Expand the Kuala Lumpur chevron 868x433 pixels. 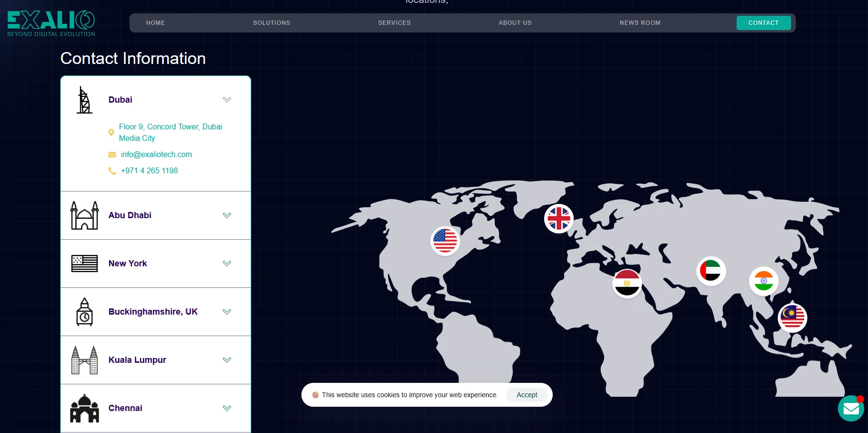(227, 360)
